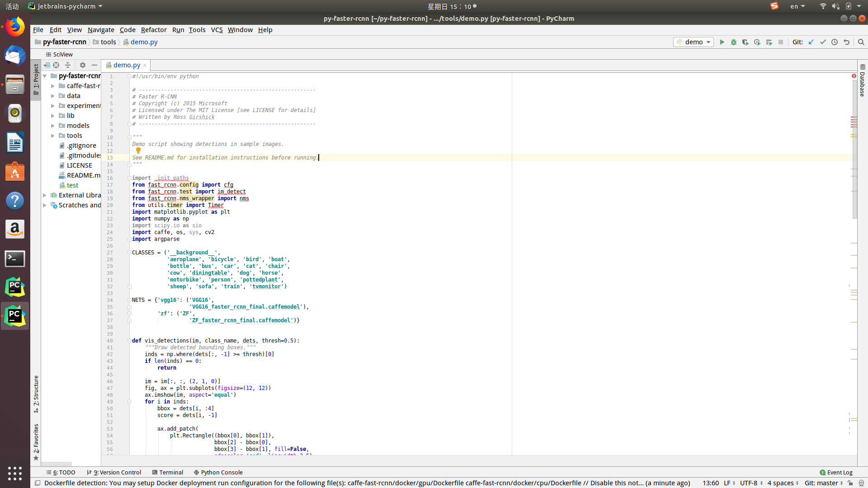
Task: Click the Git commit checkmark icon
Action: [823, 42]
